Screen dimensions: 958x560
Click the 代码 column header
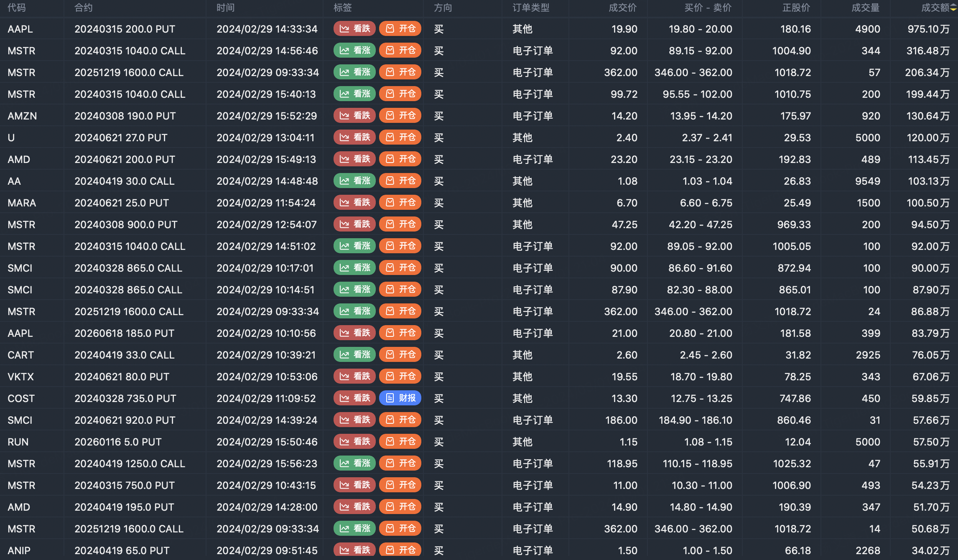coord(17,8)
